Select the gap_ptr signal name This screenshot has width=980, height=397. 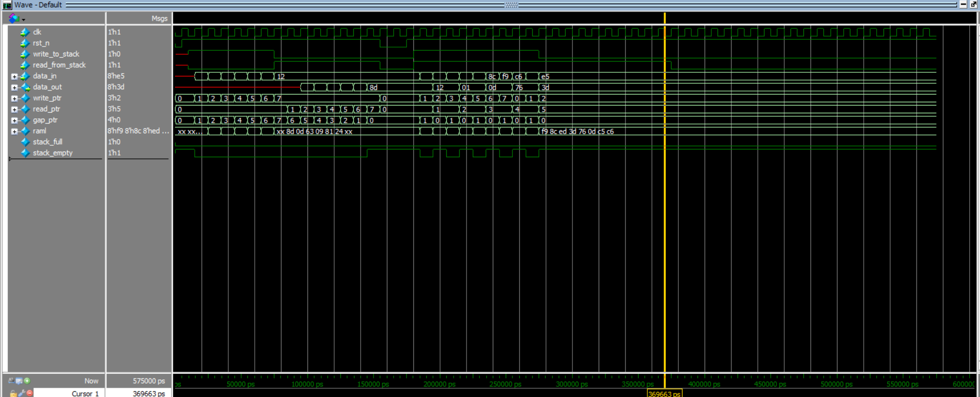click(x=45, y=120)
